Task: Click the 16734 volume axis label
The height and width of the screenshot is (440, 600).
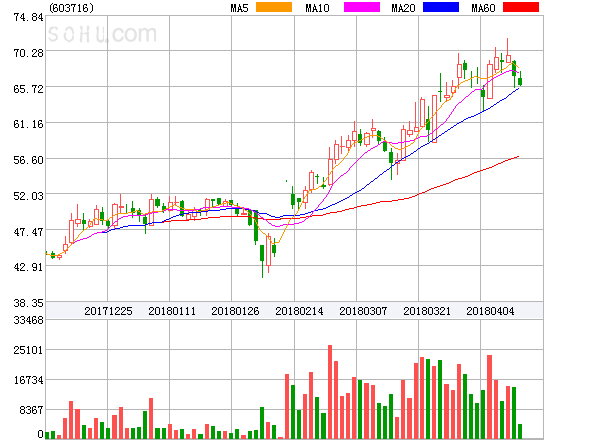Action: (x=28, y=380)
